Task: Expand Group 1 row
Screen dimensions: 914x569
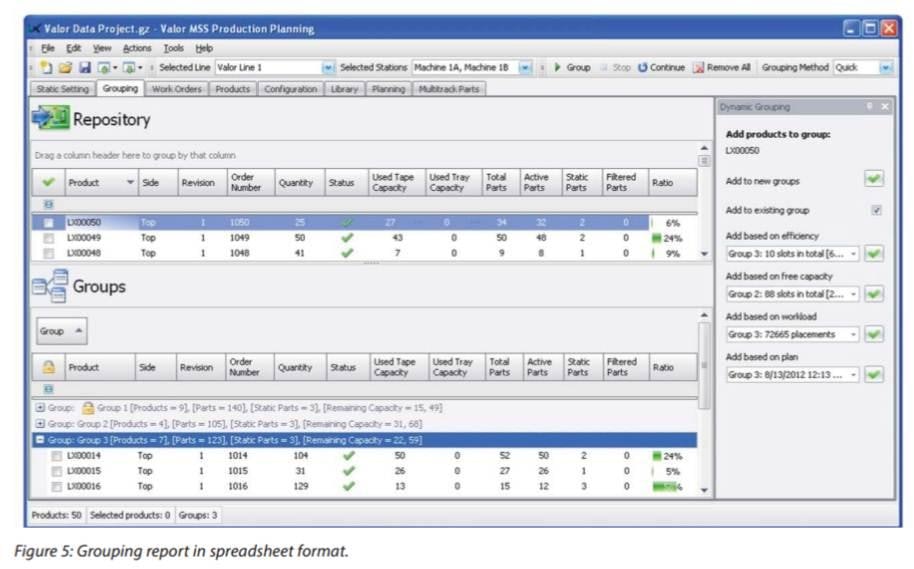Action: [x=40, y=408]
